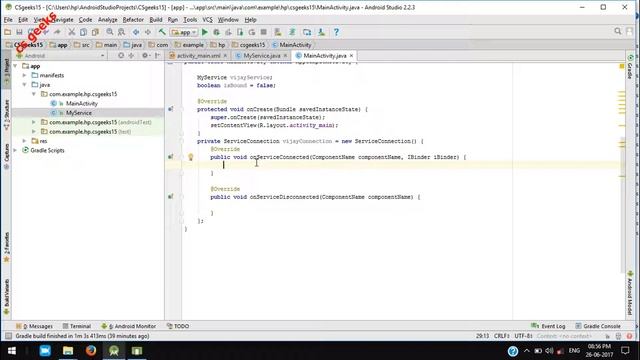Screen dimensions: 640x360
Task: Open the TODO tool window
Action: 178,326
